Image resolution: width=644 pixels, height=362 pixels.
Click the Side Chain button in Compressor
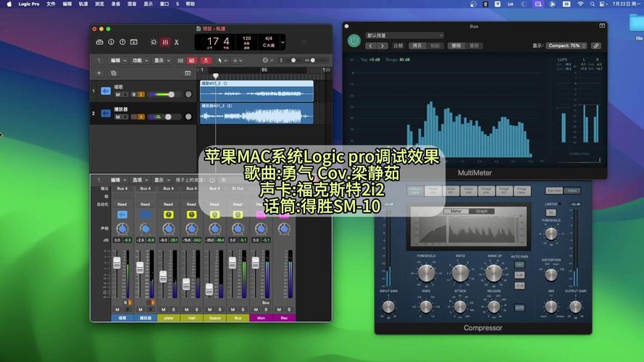(x=553, y=190)
